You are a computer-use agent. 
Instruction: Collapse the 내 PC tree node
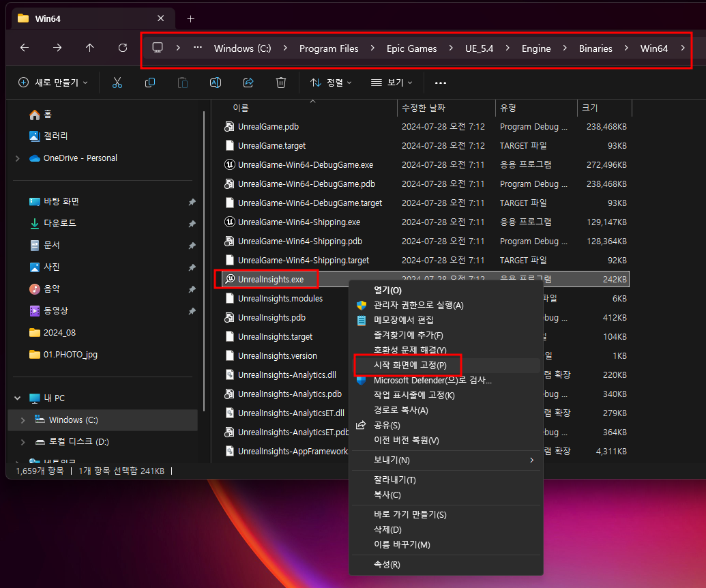tap(18, 398)
